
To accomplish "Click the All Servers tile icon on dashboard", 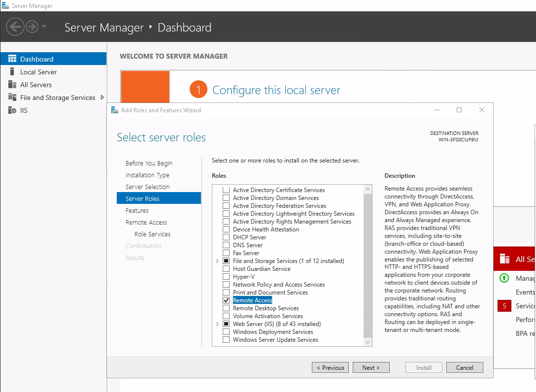I will (x=504, y=259).
